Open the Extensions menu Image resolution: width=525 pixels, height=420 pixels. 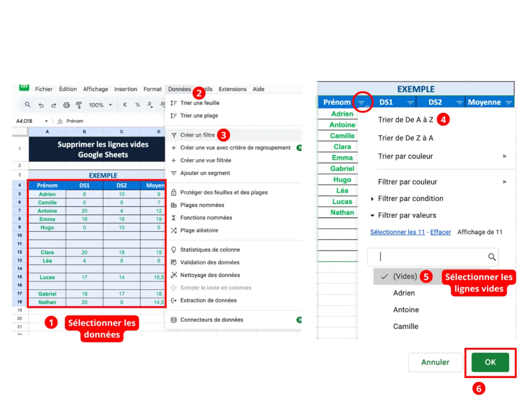click(x=232, y=89)
